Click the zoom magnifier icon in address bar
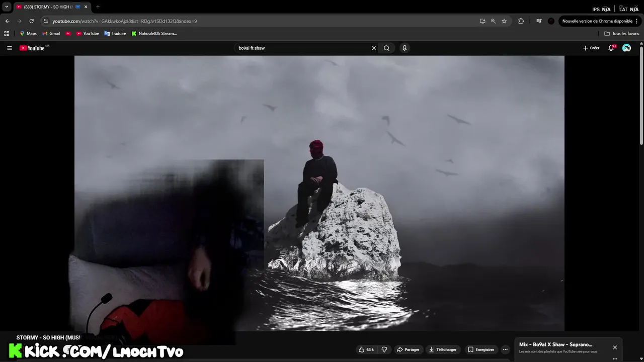The width and height of the screenshot is (644, 362). (x=493, y=21)
